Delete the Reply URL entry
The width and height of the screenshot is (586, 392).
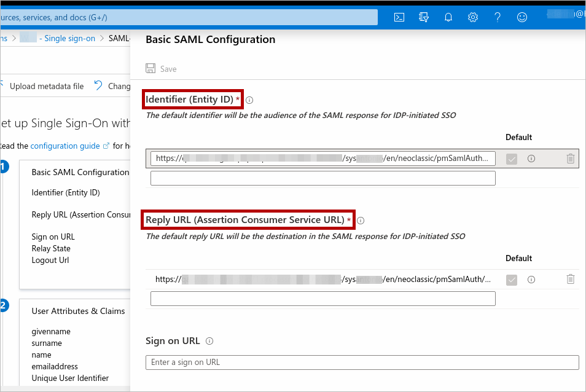click(570, 280)
